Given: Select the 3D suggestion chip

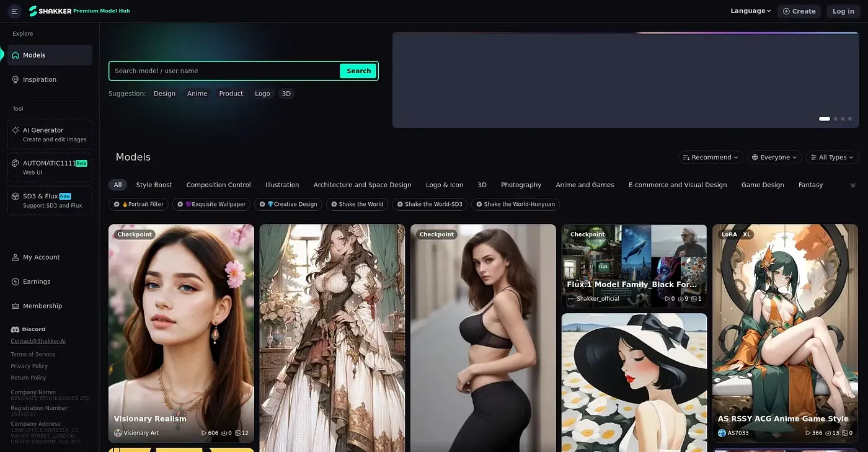Looking at the screenshot, I should point(286,94).
